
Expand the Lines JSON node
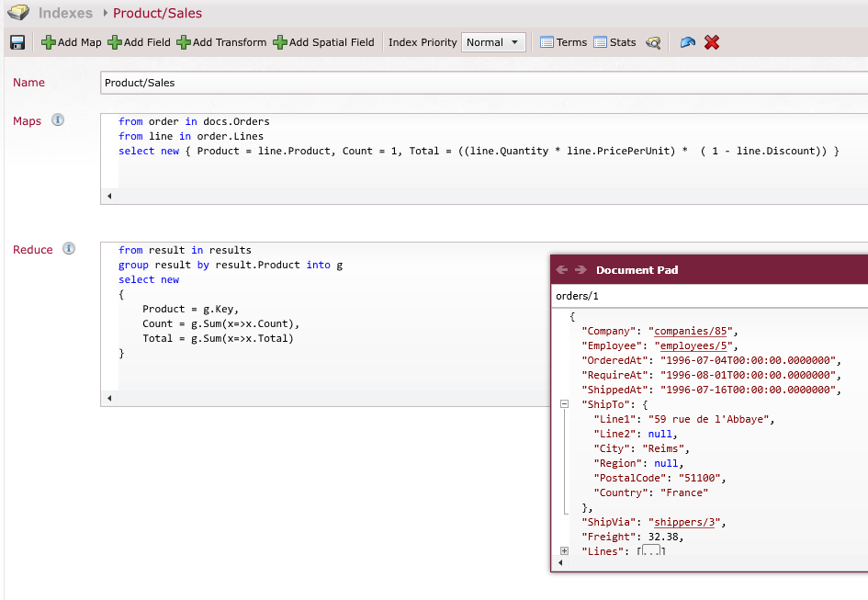[x=564, y=551]
